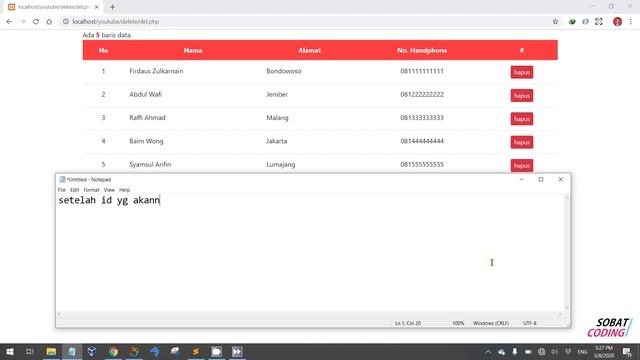Select the address 'Jember'

[277, 94]
